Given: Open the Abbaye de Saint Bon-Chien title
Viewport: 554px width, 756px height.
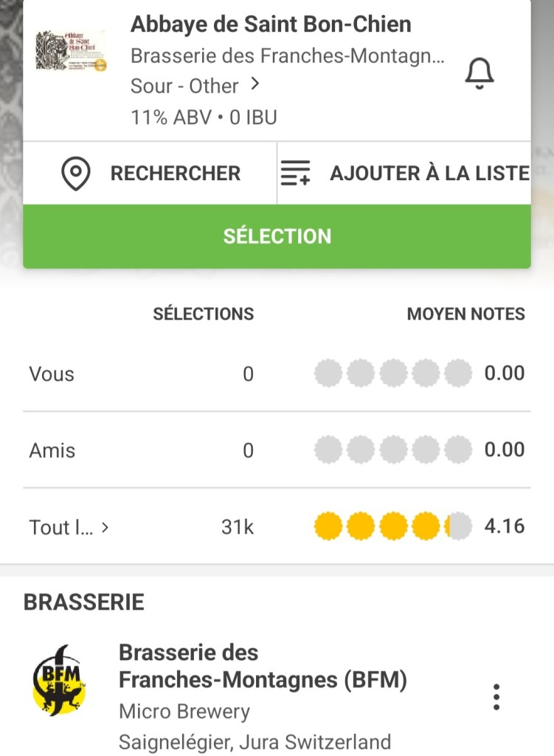Looking at the screenshot, I should [x=271, y=24].
